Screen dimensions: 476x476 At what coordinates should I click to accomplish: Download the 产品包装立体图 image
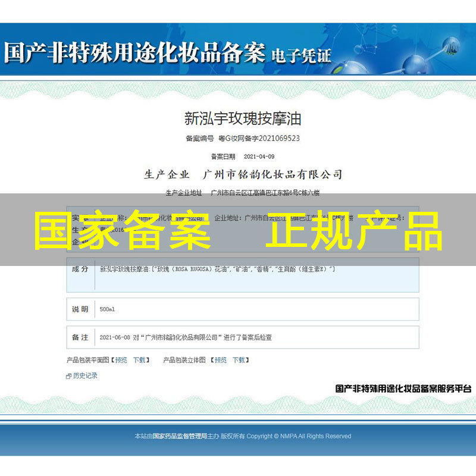click(239, 360)
